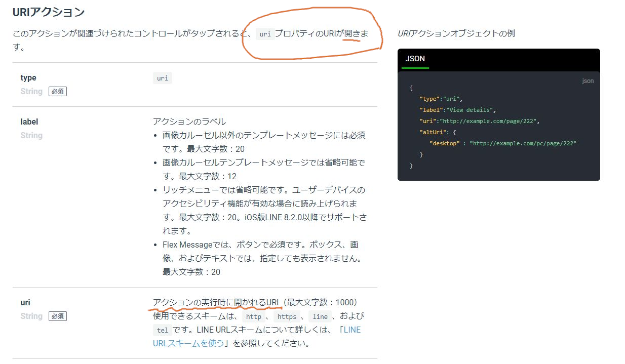Viewport: 625px width, 364px height.
Task: Click the "altUri": { code line
Action: [438, 132]
